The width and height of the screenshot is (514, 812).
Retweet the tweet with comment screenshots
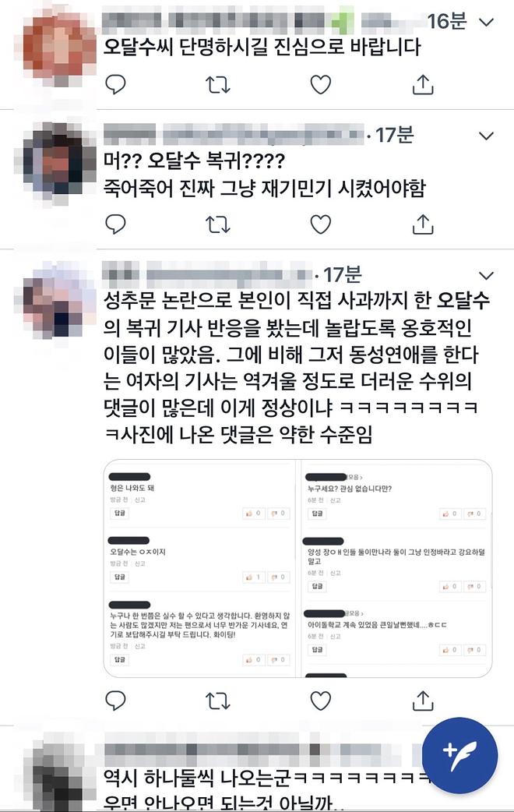(x=217, y=701)
